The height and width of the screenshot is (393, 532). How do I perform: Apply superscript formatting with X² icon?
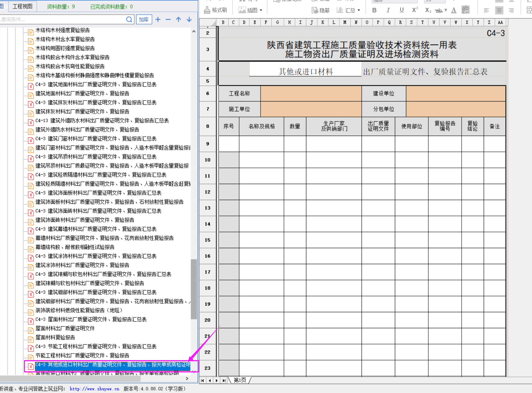[x=415, y=10]
